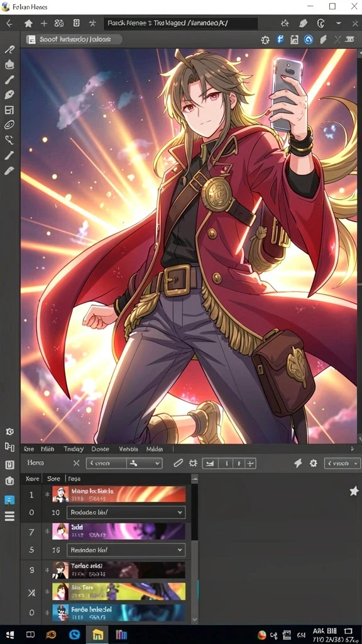This screenshot has height=644, width=362.
Task: Click the address bar path field
Action: 180,24
